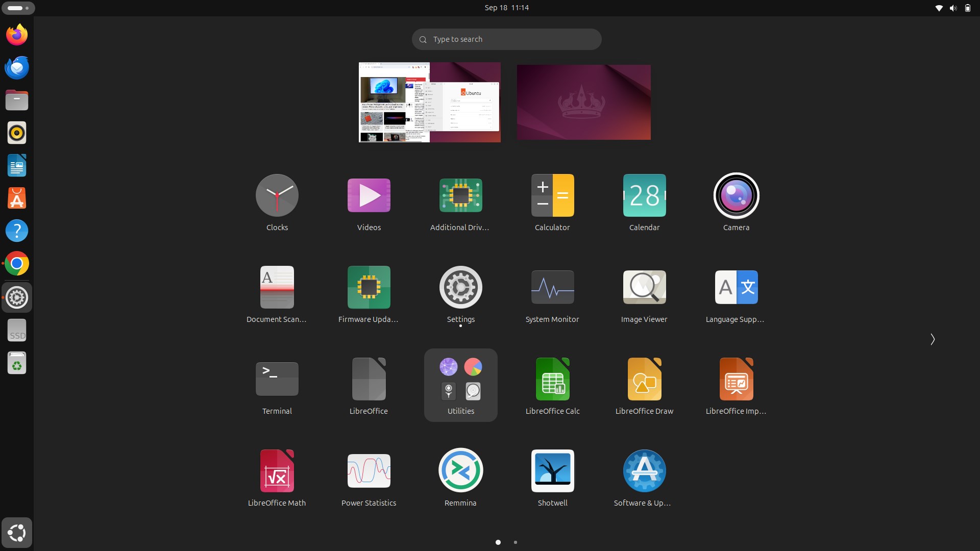Open the Terminal app
This screenshot has width=980, height=551.
point(277,386)
